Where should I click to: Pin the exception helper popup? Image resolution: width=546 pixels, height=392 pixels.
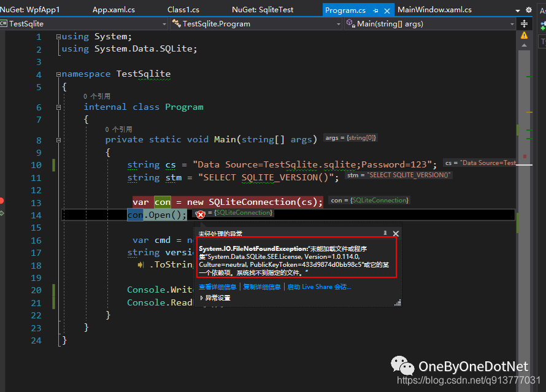point(385,233)
